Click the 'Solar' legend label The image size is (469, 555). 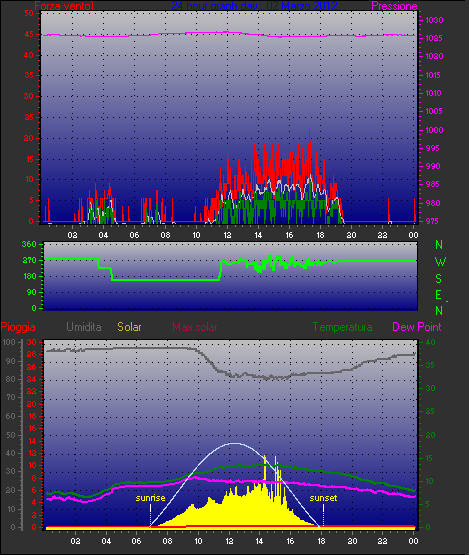(129, 327)
